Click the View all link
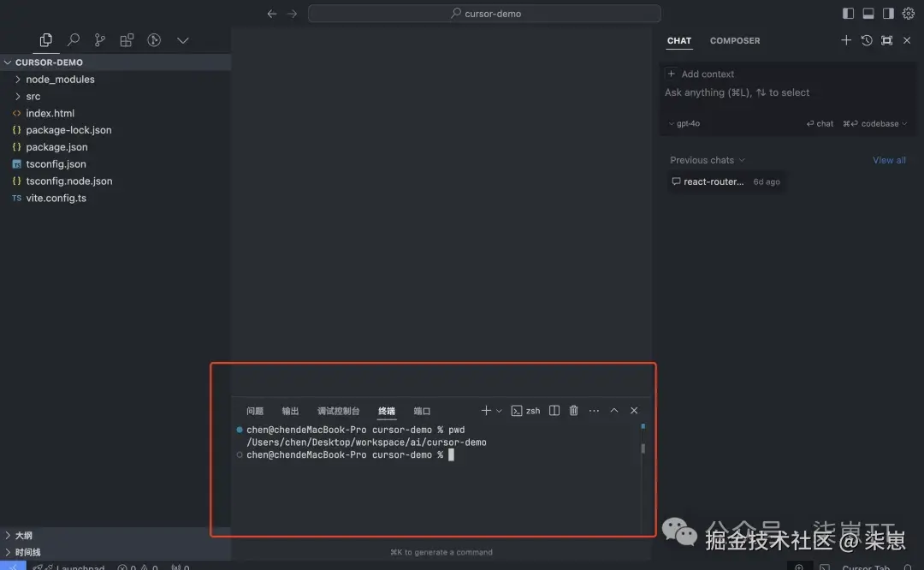The height and width of the screenshot is (570, 924). click(889, 160)
